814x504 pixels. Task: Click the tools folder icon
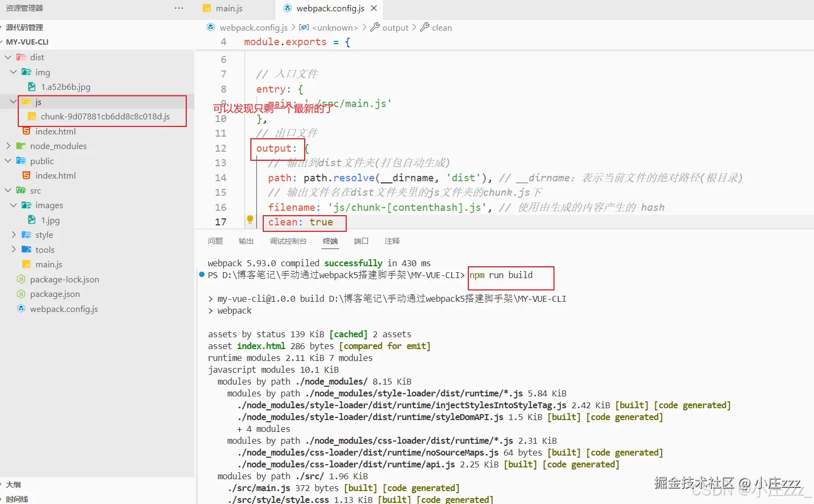point(26,250)
